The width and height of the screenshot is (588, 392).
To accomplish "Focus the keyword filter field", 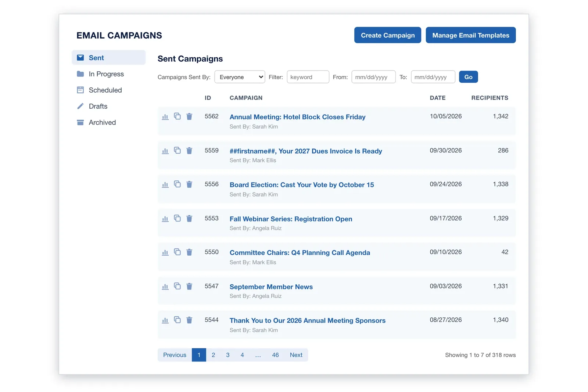I will click(x=308, y=77).
